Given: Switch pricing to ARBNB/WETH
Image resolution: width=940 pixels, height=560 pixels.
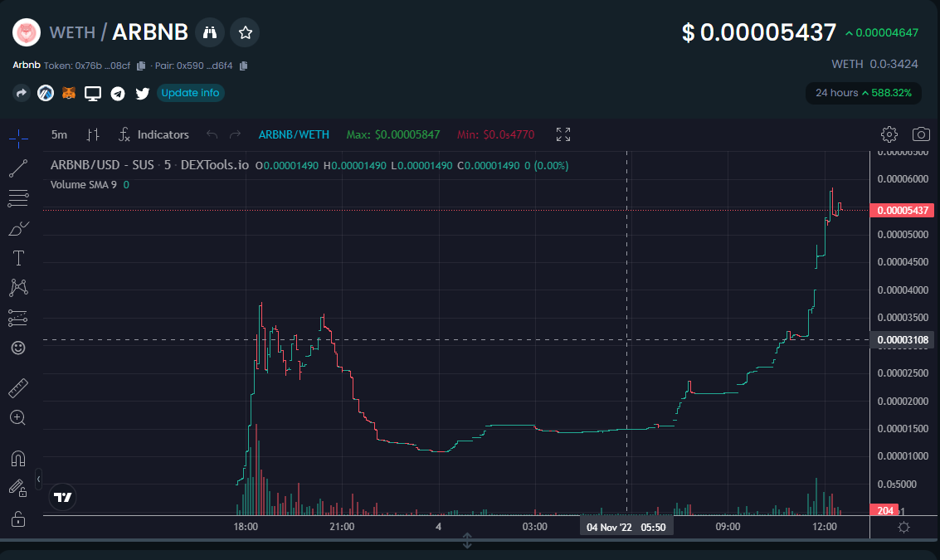Looking at the screenshot, I should click(x=294, y=135).
